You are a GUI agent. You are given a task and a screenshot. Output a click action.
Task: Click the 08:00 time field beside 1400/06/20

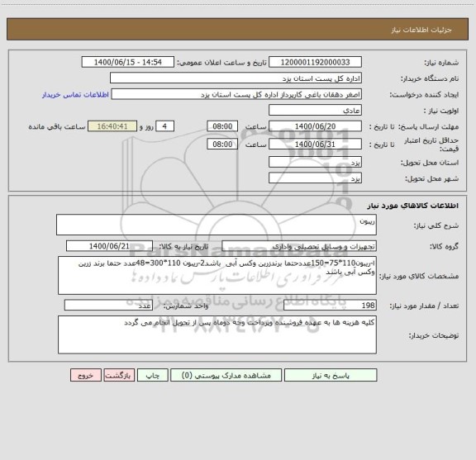tap(222, 126)
